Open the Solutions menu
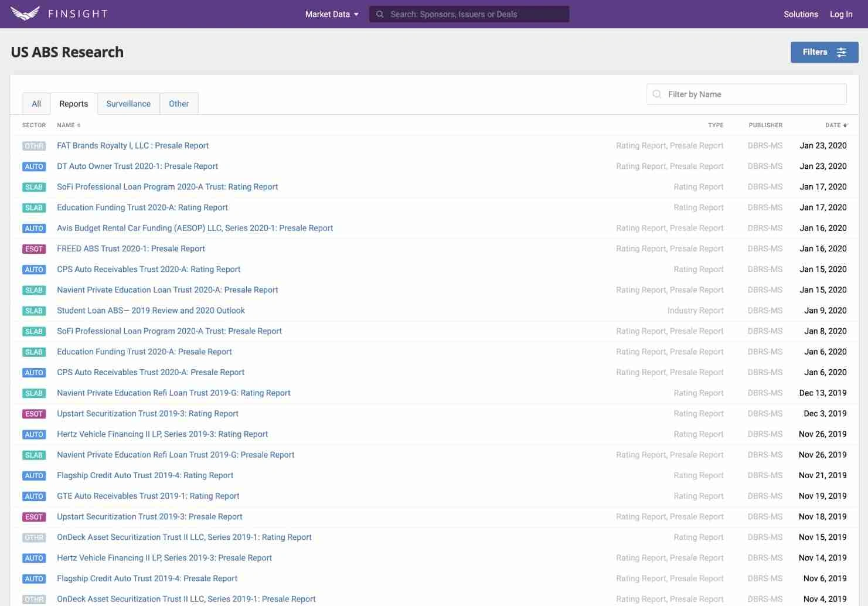This screenshot has width=868, height=606. 801,14
